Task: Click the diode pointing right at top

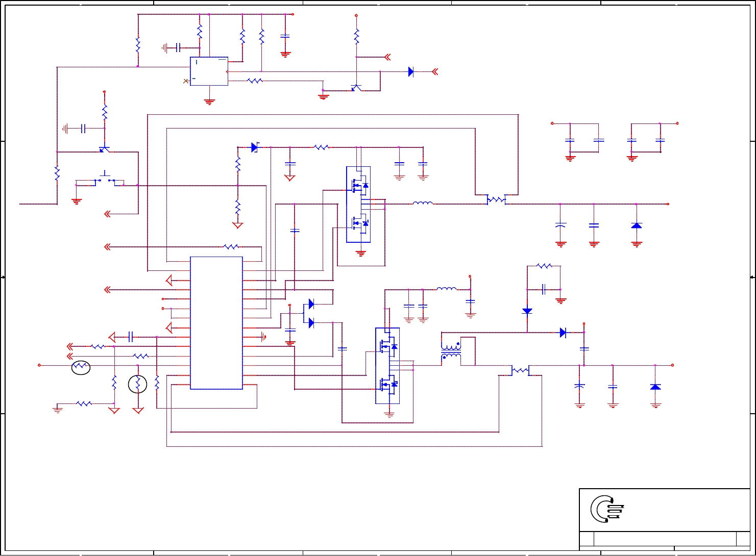Action: coord(411,72)
